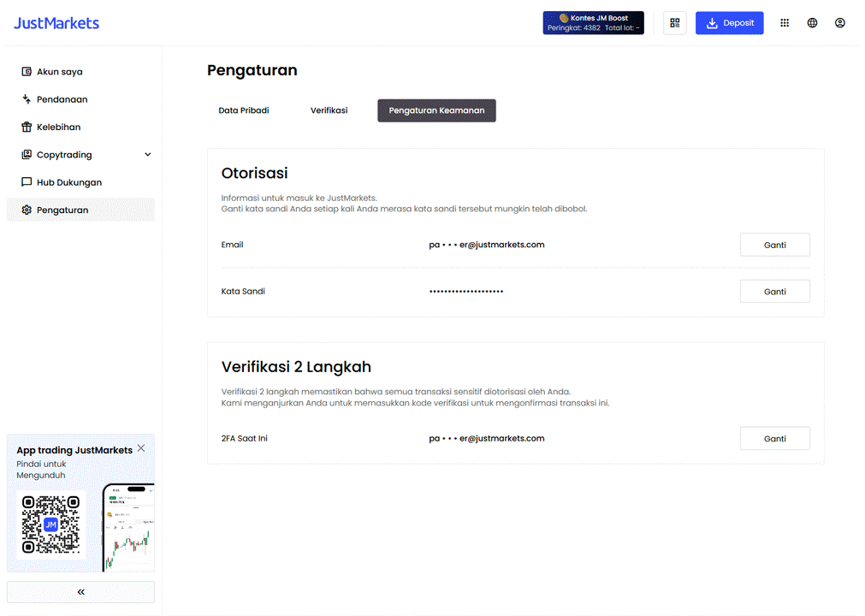Collapse the sidebar with double chevron
This screenshot has width=865, height=616.
pos(80,592)
